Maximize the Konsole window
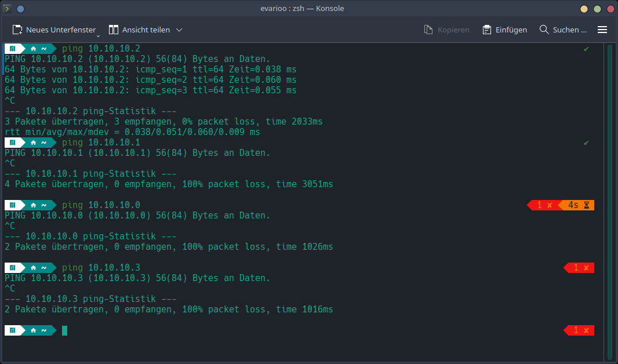The height and width of the screenshot is (364, 618). point(597,9)
